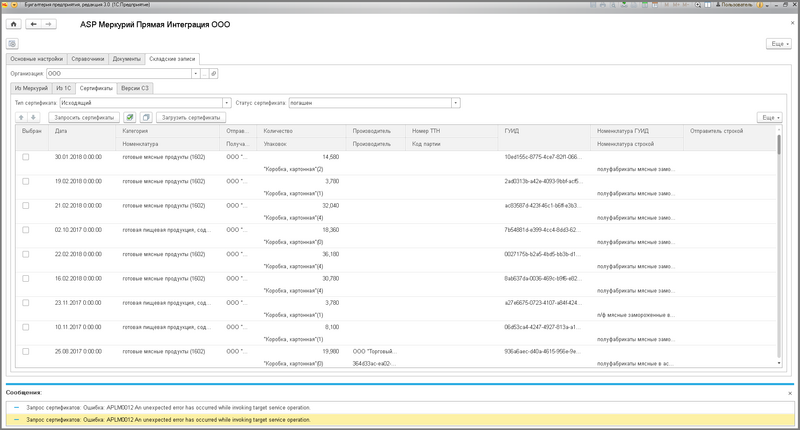Open the Из 1С subtab
The height and width of the screenshot is (430, 800).
[64, 88]
